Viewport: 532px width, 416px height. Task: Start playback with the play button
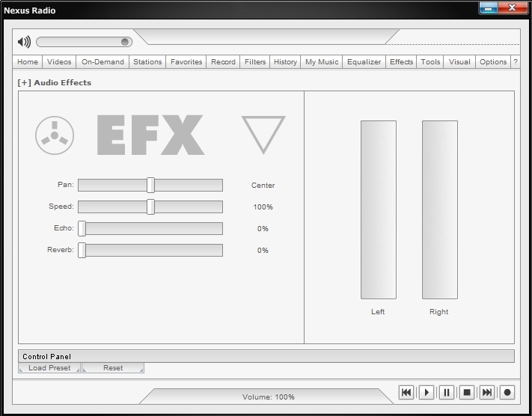(426, 393)
